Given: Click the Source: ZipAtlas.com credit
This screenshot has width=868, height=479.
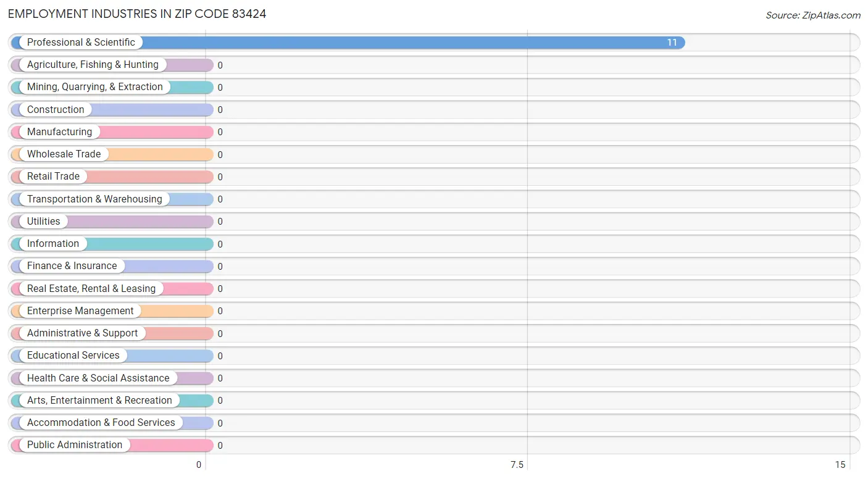Looking at the screenshot, I should click(813, 15).
